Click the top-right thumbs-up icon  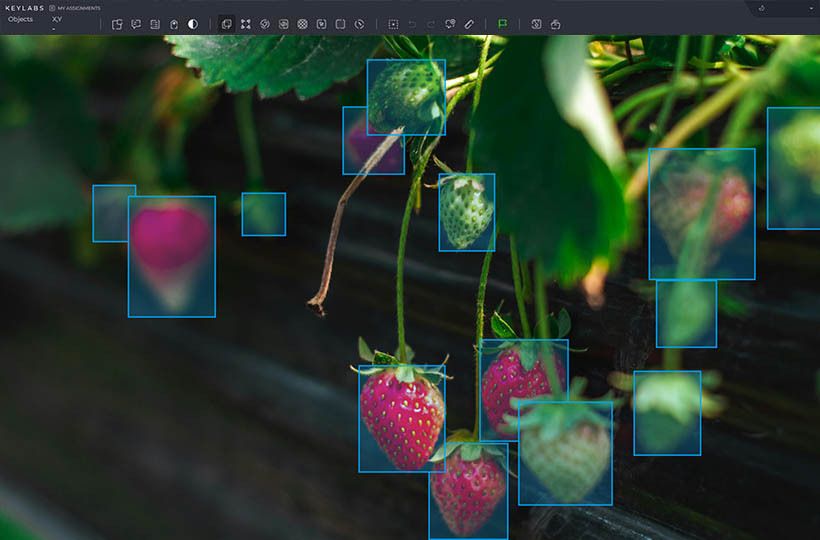click(761, 8)
